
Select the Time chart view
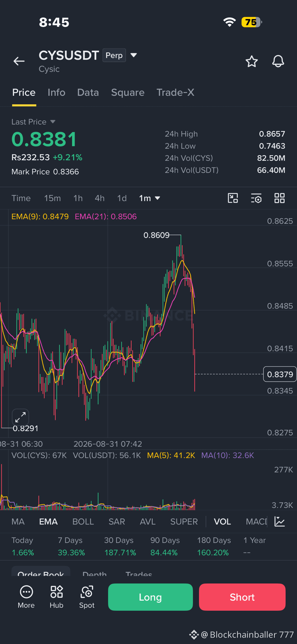pos(21,198)
